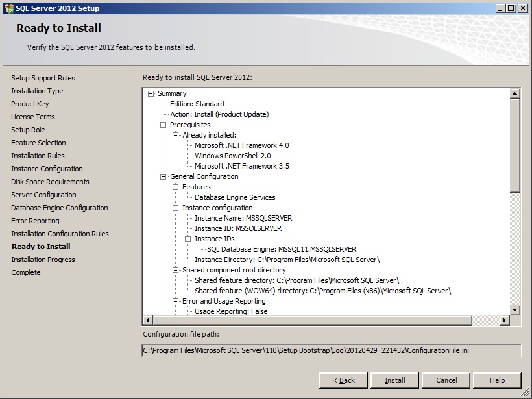The width and height of the screenshot is (532, 399).
Task: Select the 'Edition: Standard' row
Action: (197, 104)
